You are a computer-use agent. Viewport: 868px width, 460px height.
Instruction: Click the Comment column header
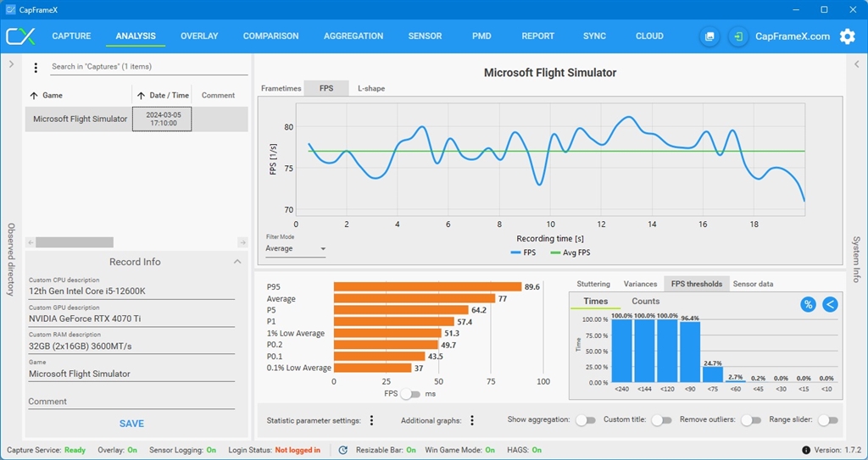(x=218, y=95)
